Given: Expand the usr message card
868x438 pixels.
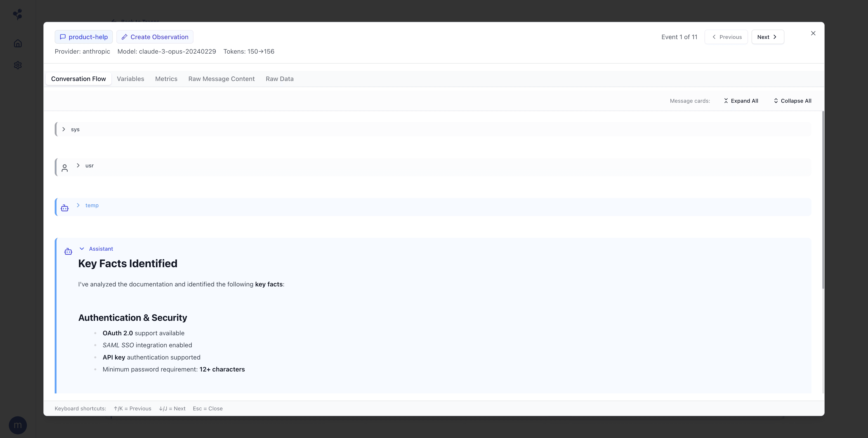Looking at the screenshot, I should [x=78, y=165].
